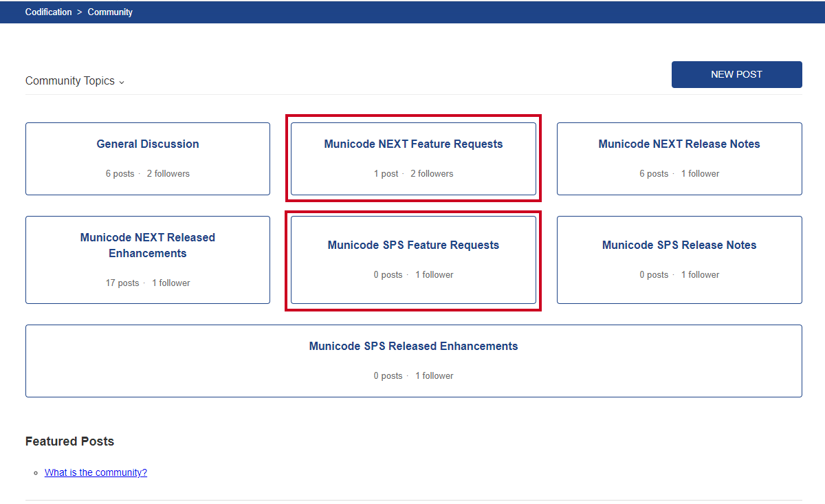Click '0 posts · 1 follower' under SPS Released Enhancements
825x504 pixels.
(413, 375)
